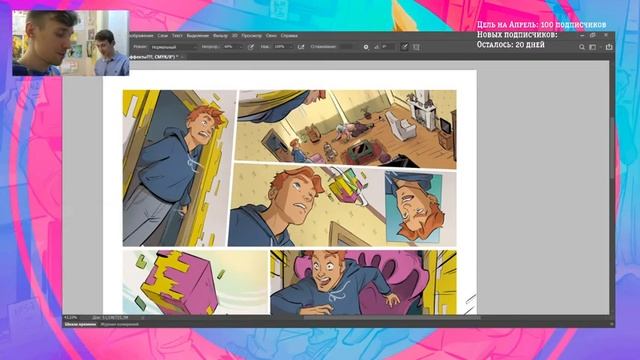The height and width of the screenshot is (360, 640).
Task: Open the Просмотр menu
Action: click(x=251, y=36)
